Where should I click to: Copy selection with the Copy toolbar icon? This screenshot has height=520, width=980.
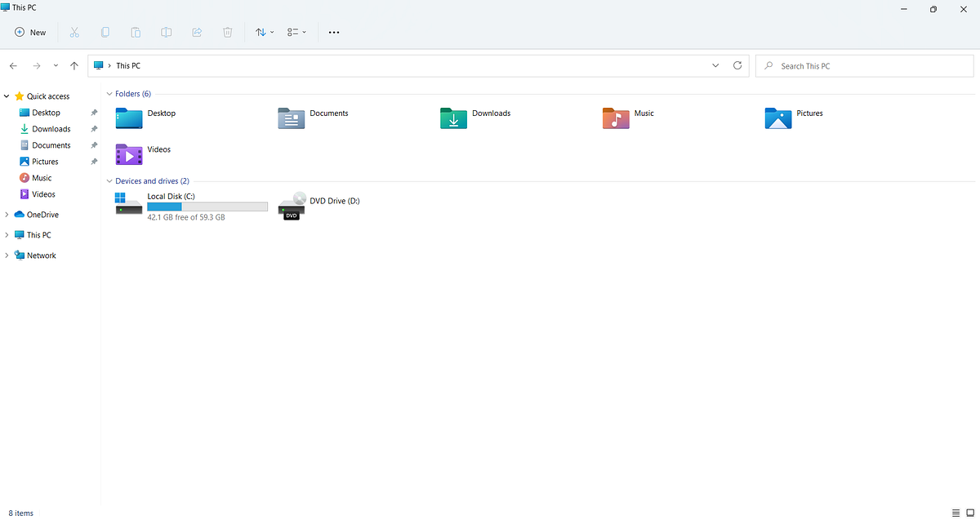105,32
